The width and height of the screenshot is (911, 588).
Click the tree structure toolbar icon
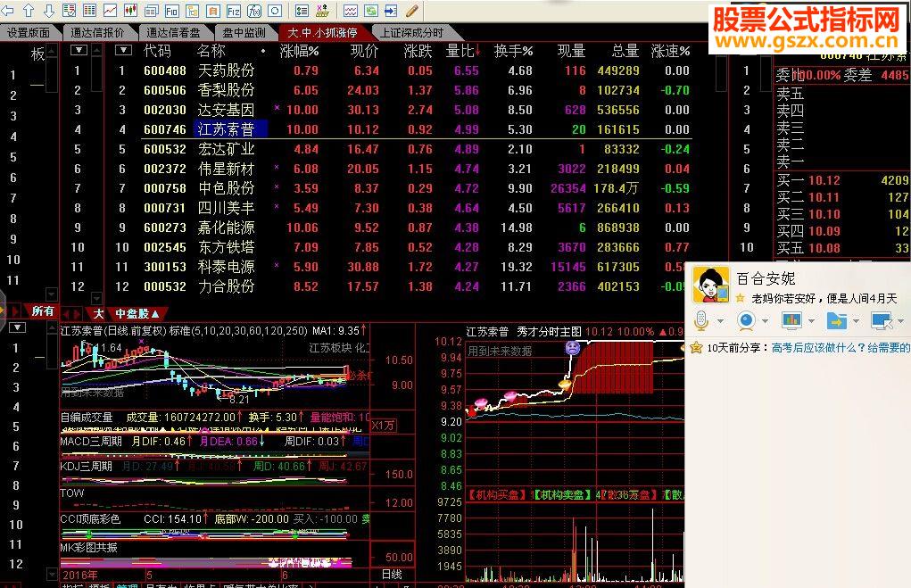coord(193,11)
